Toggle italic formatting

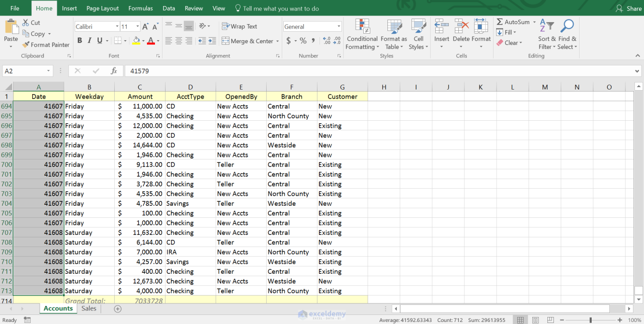89,40
